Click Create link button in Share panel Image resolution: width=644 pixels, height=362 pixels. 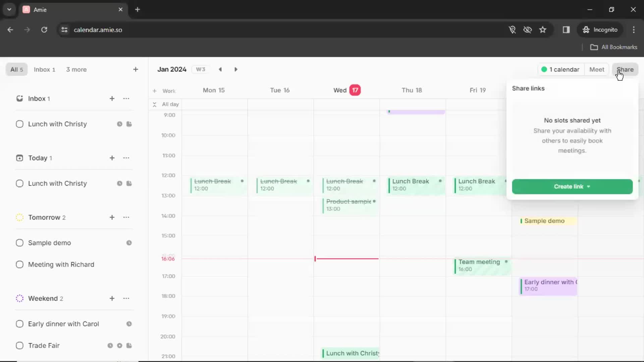tap(572, 186)
